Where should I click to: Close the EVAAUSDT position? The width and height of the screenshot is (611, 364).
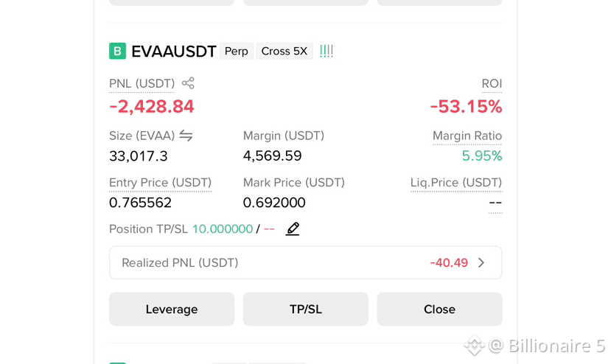(x=439, y=309)
